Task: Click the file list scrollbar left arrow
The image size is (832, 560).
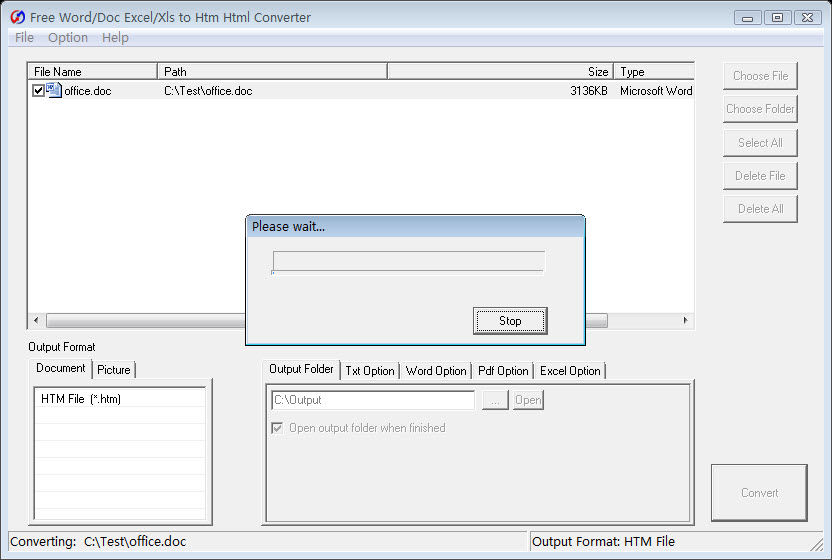Action: [36, 320]
